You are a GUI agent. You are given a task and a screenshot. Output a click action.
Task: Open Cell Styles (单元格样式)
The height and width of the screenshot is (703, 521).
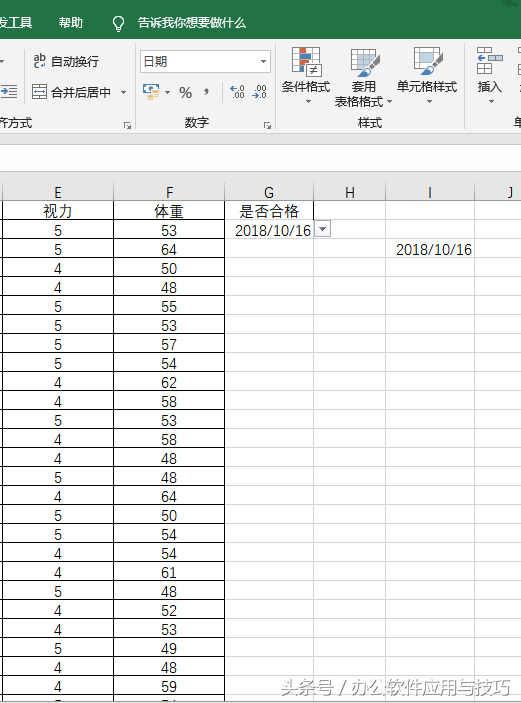tap(427, 76)
